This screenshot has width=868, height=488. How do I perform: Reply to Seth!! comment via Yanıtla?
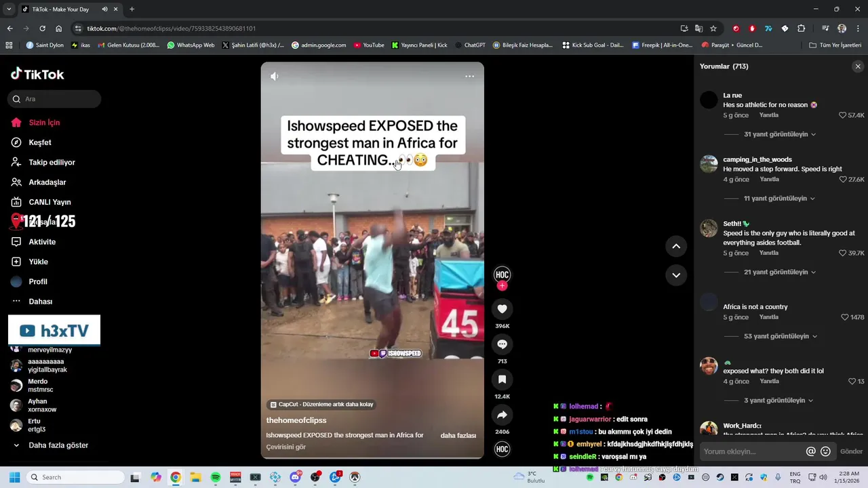(769, 253)
